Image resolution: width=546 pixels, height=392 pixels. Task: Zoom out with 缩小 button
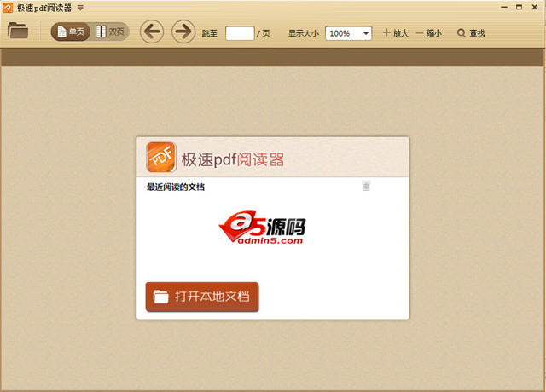[428, 33]
